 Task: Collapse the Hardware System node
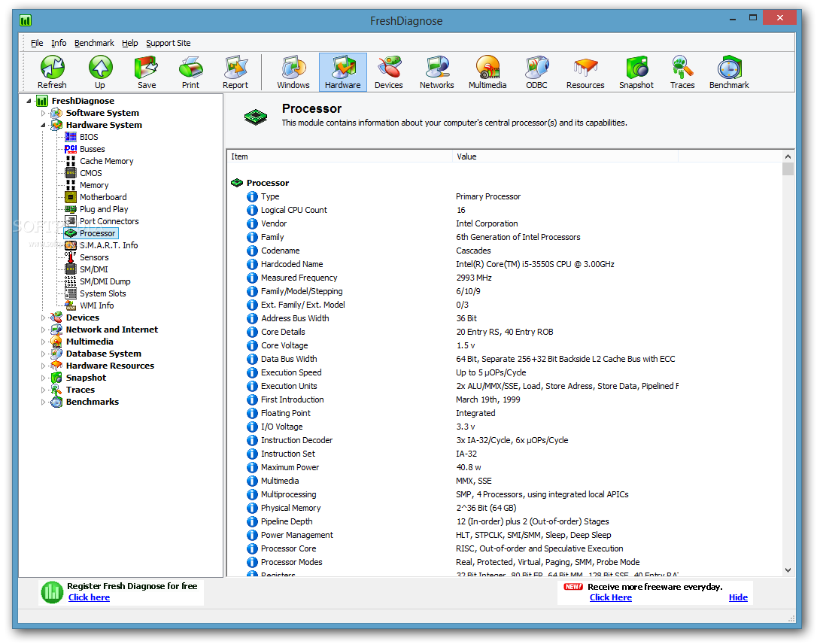coord(43,125)
